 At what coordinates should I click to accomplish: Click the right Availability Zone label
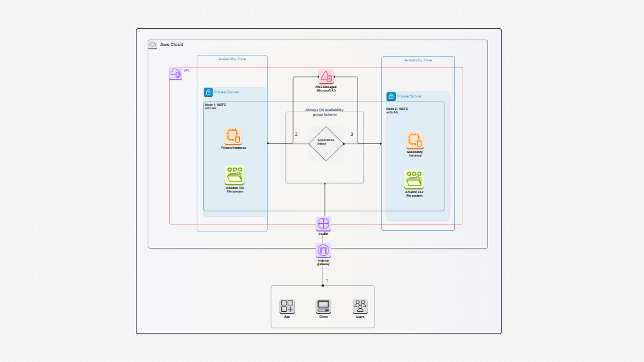(x=418, y=60)
